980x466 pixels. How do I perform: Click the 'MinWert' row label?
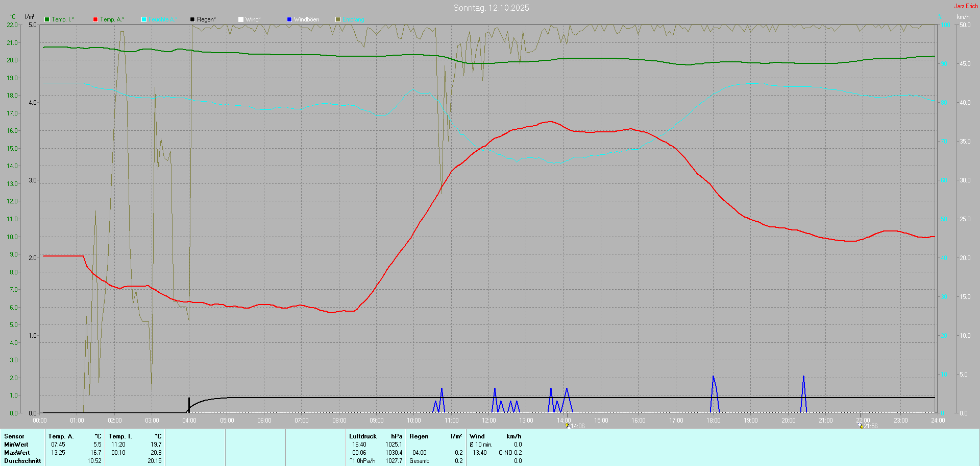pyautogui.click(x=16, y=445)
